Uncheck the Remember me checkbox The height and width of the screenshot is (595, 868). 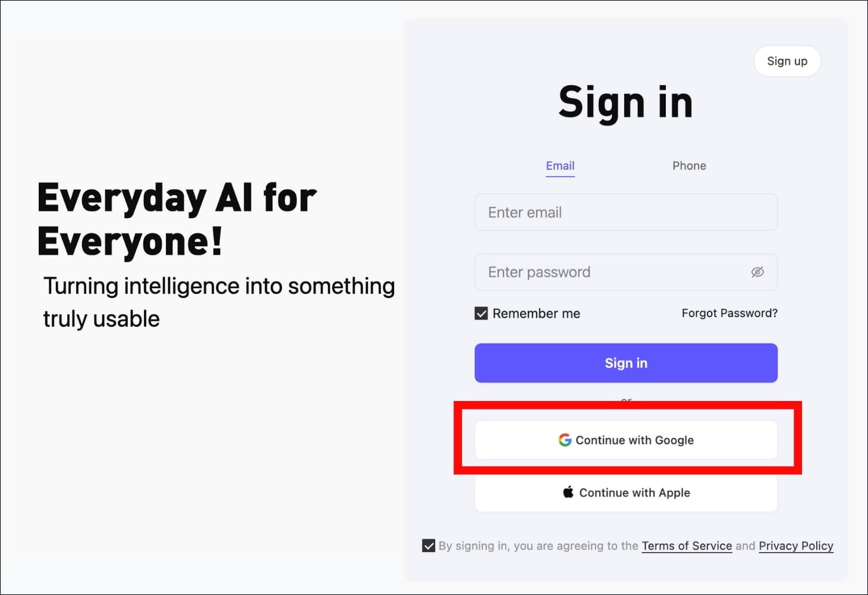click(481, 313)
